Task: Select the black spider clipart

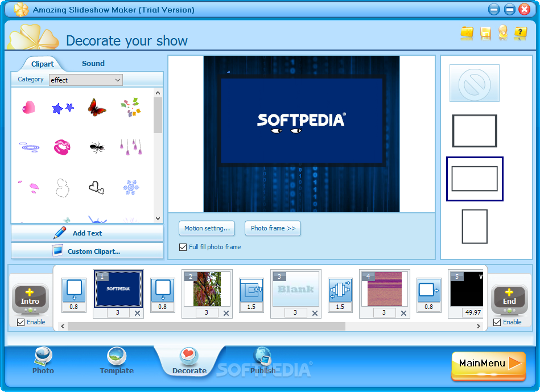Action: (97, 147)
